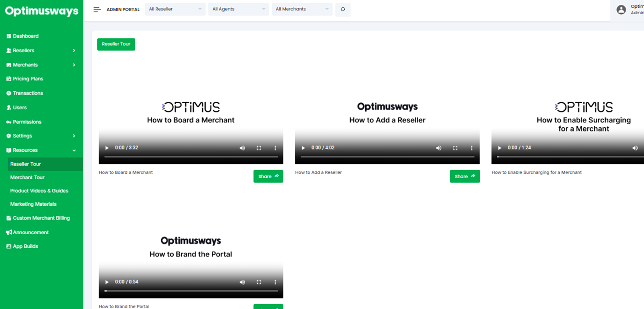This screenshot has width=644, height=309.
Task: Click the hamburger menu icon beside Admin Portal
Action: 97,10
